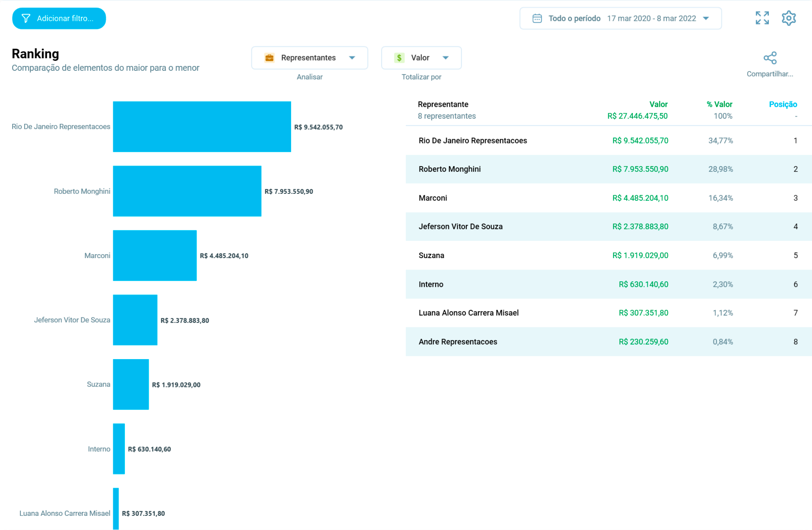Click the Adicionar filtro button
Image resolution: width=812 pixels, height=530 pixels.
59,18
